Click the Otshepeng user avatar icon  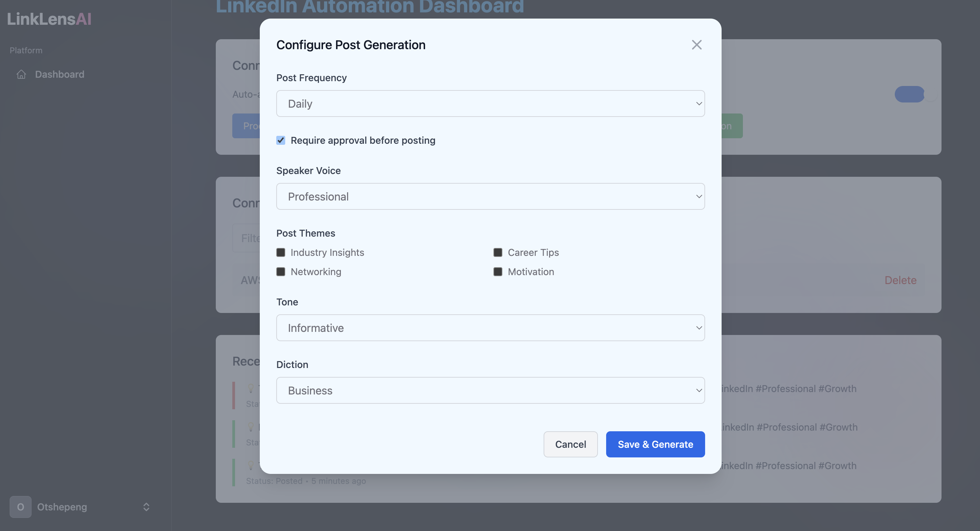point(21,507)
